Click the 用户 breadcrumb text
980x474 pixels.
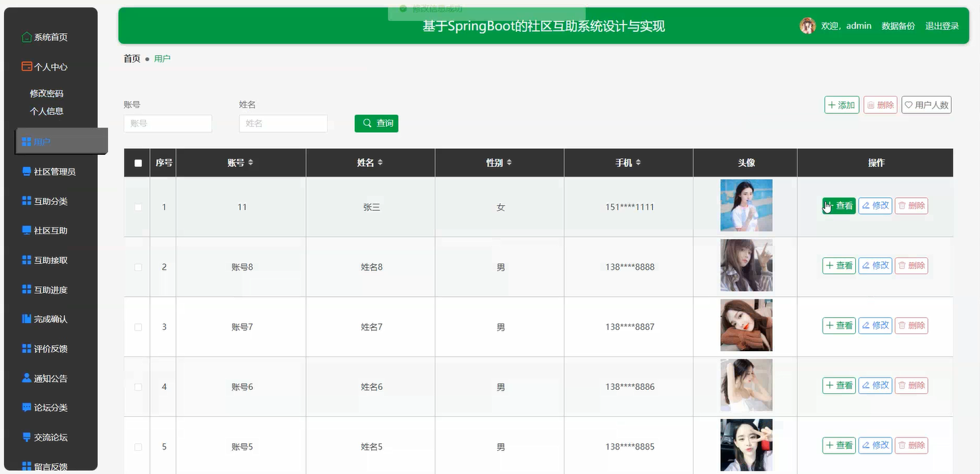(x=162, y=58)
